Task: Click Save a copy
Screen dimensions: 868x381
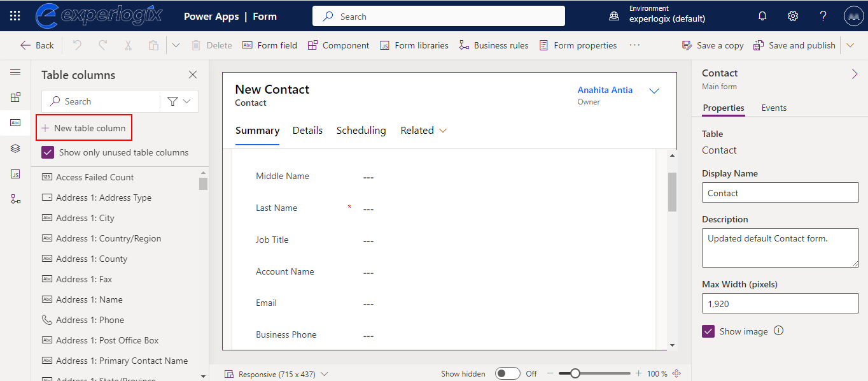Action: point(713,45)
